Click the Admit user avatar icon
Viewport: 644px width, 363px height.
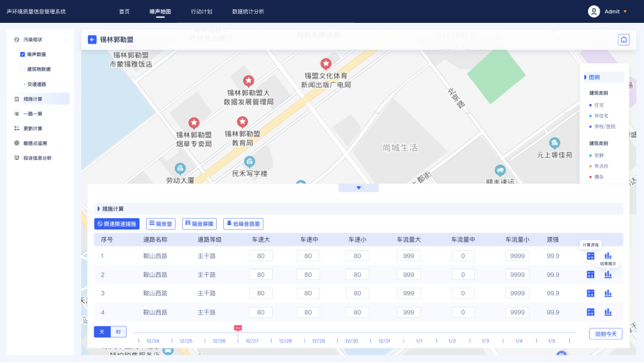593,12
